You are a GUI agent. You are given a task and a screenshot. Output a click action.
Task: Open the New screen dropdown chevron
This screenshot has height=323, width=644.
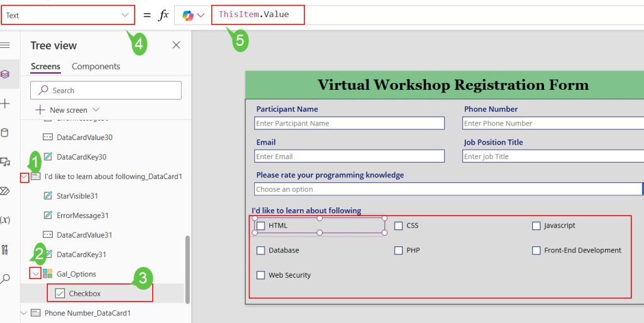pyautogui.click(x=96, y=109)
